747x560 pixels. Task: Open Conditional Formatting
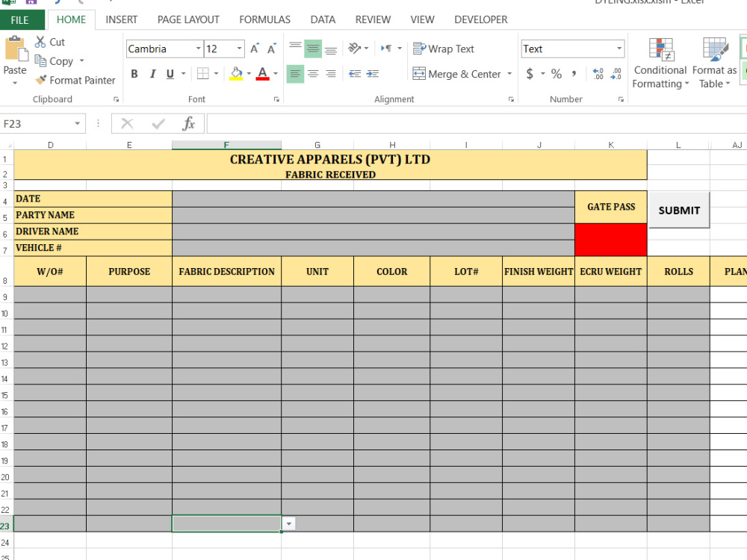coord(660,63)
